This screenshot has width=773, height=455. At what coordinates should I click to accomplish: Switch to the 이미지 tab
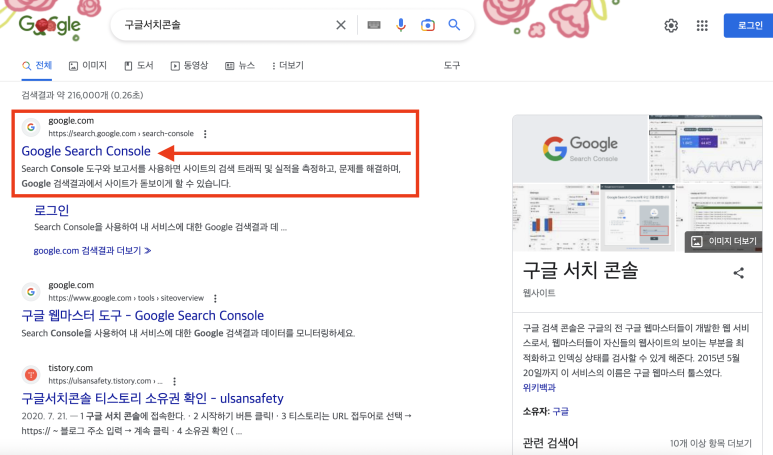[88, 66]
